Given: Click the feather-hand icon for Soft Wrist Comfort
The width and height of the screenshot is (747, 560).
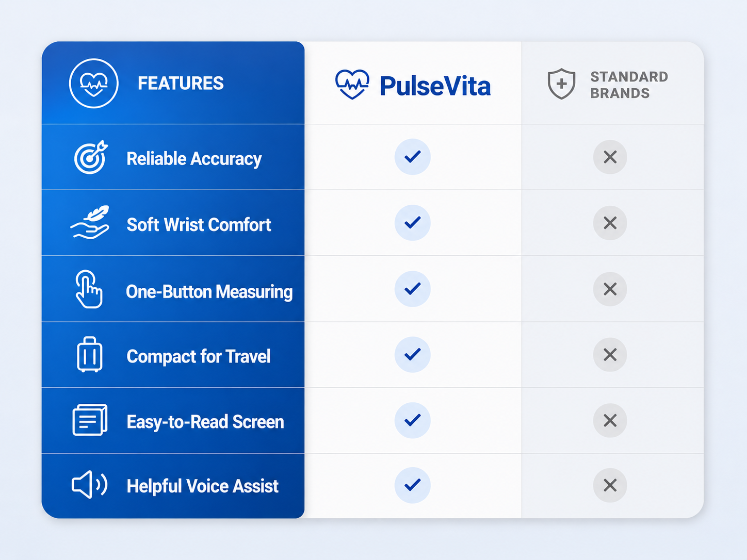Looking at the screenshot, I should coord(90,222).
